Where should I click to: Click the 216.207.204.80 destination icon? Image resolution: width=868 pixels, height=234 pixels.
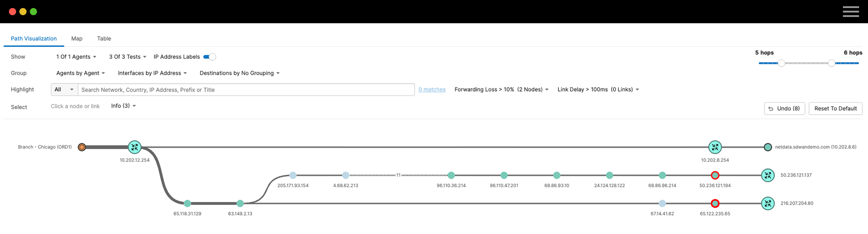[x=768, y=204]
